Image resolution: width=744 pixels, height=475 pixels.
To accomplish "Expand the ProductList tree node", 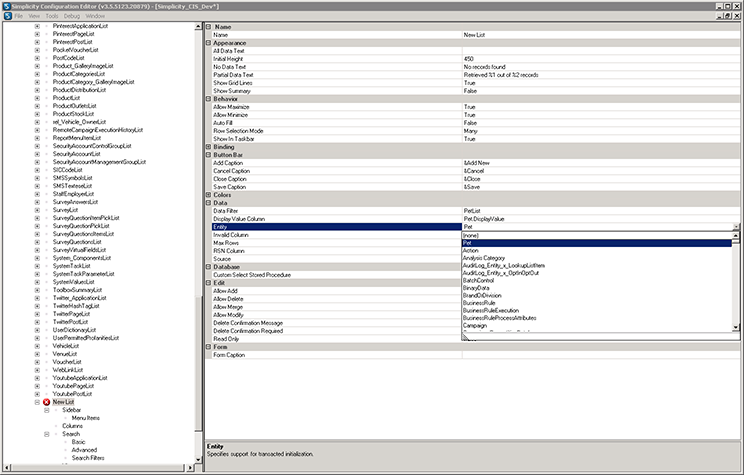I will [37, 98].
